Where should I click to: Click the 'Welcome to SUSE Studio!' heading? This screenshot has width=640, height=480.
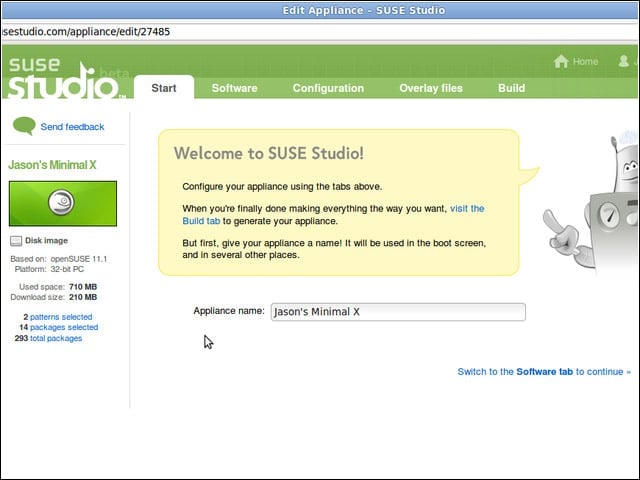269,153
